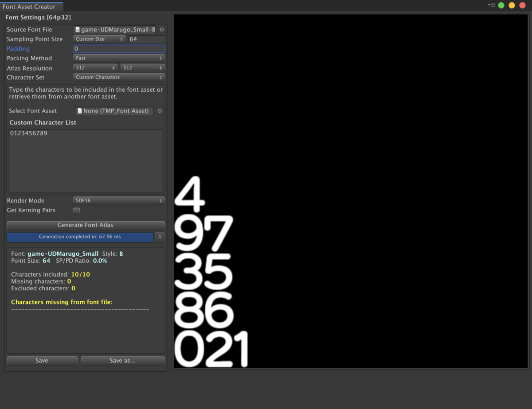
Task: Click the SP/PD Ratio 0.0% text
Action: point(82,261)
